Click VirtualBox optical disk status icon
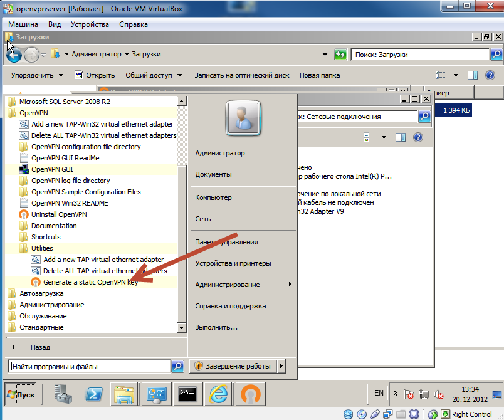Viewport: 504px width, 420px height. point(362,414)
